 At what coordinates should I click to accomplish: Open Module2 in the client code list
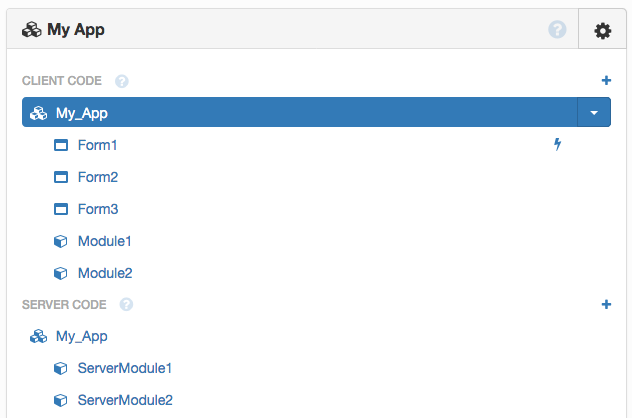pyautogui.click(x=105, y=273)
